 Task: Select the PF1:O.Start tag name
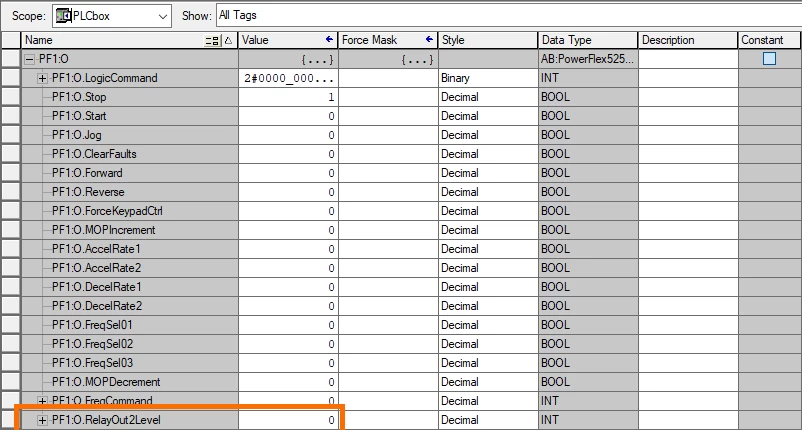[79, 116]
